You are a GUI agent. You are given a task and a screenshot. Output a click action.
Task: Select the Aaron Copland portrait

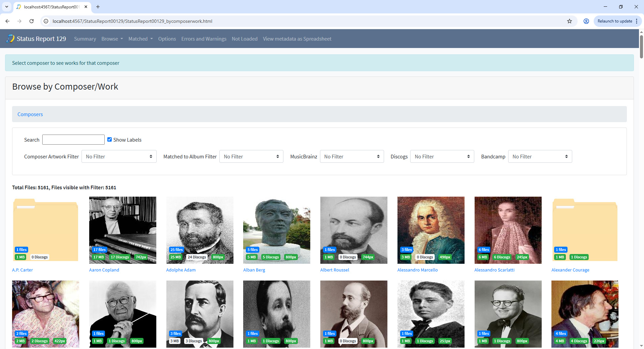[x=123, y=230]
